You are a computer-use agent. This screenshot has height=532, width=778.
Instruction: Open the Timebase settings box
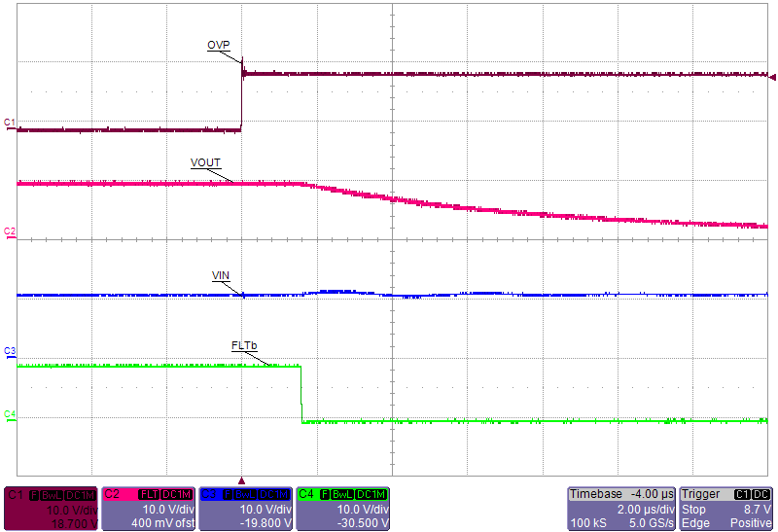pos(620,509)
